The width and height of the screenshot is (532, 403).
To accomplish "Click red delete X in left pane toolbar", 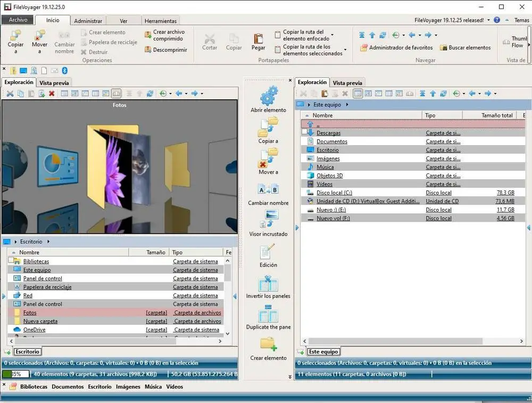I will click(52, 93).
